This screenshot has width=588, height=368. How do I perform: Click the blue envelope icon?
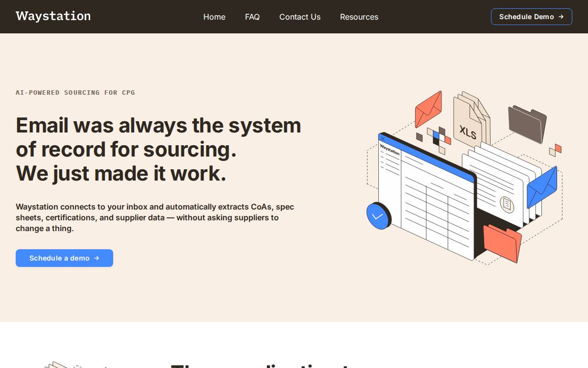(542, 187)
